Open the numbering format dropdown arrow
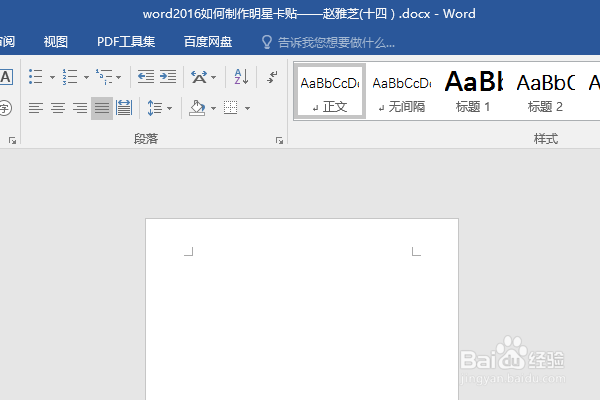 86,77
